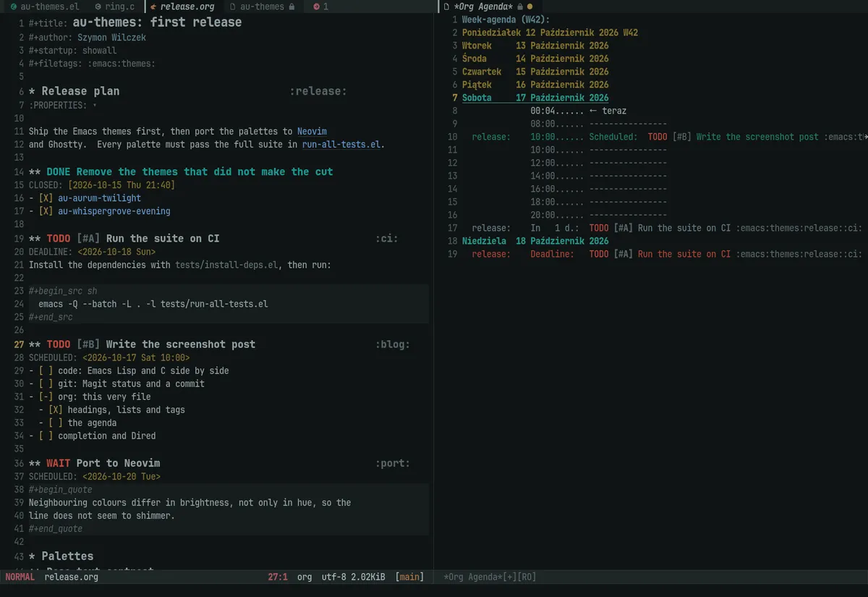Check the 'code: Emacs Lisp and C' item
868x597 pixels.
coord(46,371)
